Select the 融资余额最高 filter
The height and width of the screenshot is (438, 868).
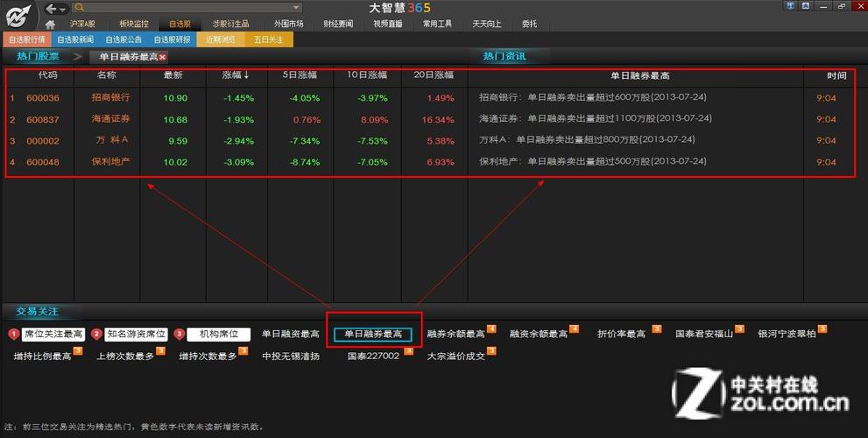click(539, 334)
